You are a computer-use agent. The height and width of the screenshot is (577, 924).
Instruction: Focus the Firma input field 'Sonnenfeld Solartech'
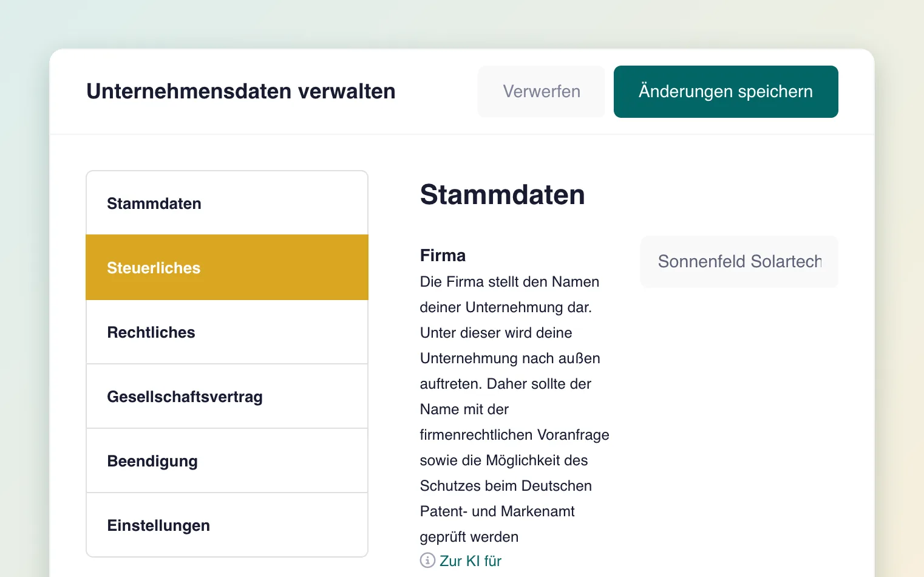[x=739, y=262]
